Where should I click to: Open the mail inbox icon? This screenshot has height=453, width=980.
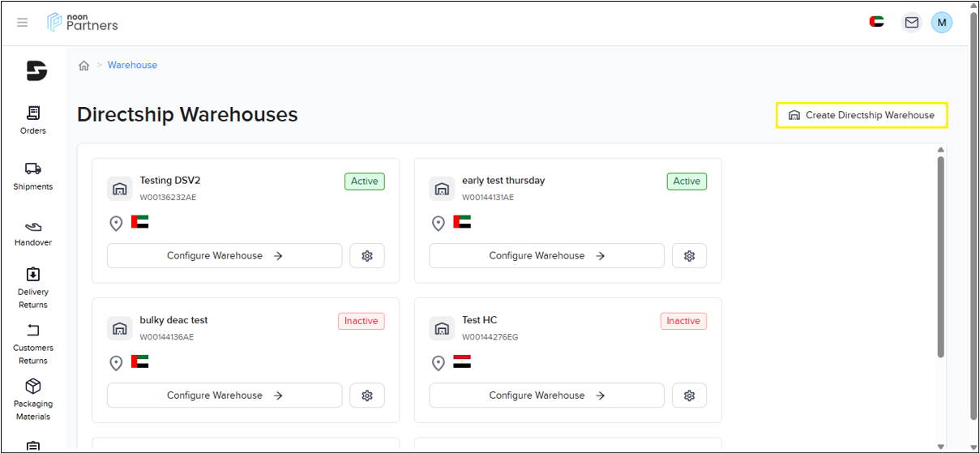(912, 23)
